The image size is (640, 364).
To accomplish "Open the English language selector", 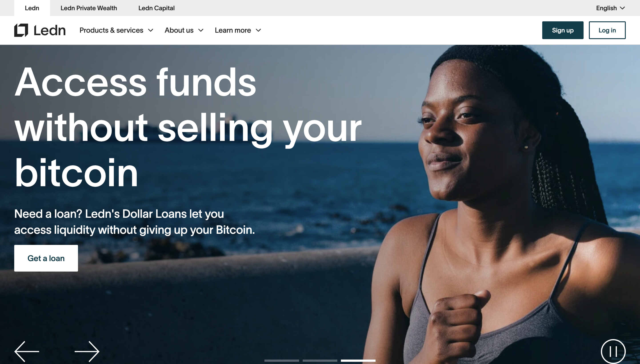I will [610, 8].
